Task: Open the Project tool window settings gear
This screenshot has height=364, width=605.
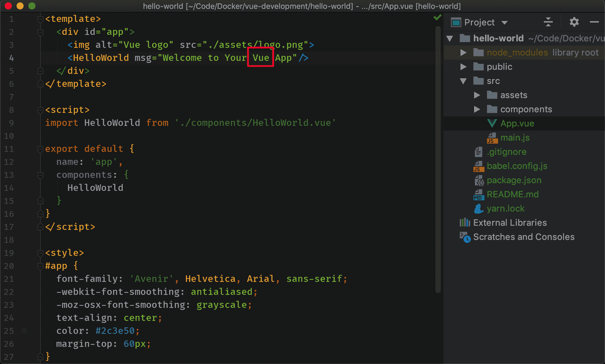Action: point(574,22)
